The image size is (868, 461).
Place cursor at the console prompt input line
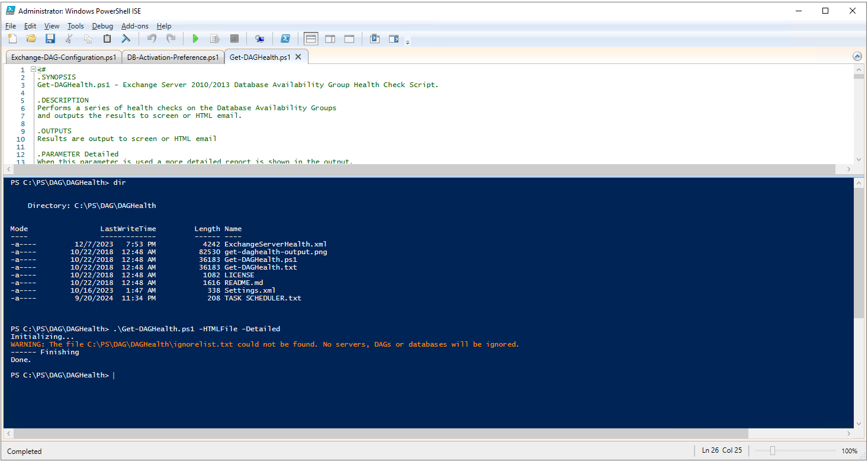coord(112,375)
